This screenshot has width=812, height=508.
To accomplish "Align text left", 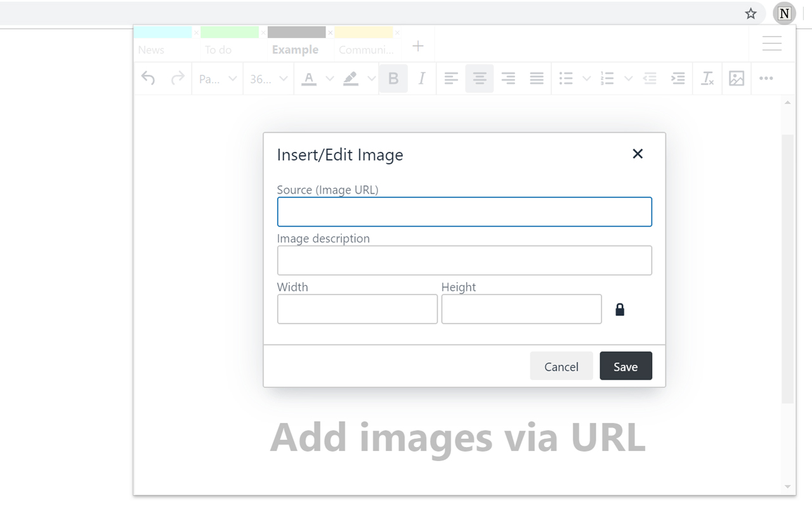I will (451, 79).
